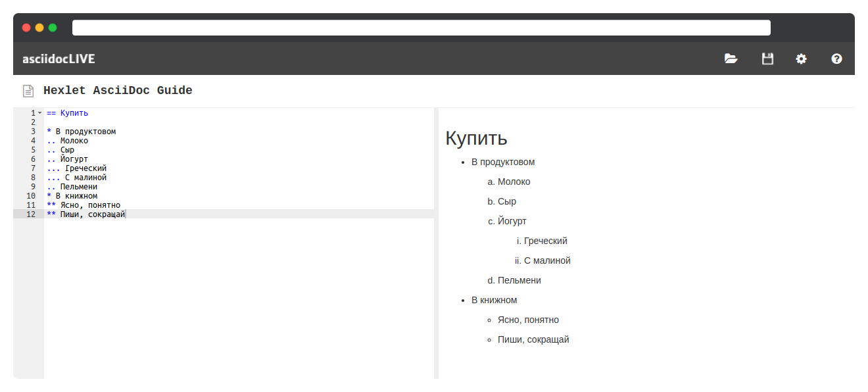Open help using the question mark icon
The height and width of the screenshot is (392, 868).
tap(836, 59)
